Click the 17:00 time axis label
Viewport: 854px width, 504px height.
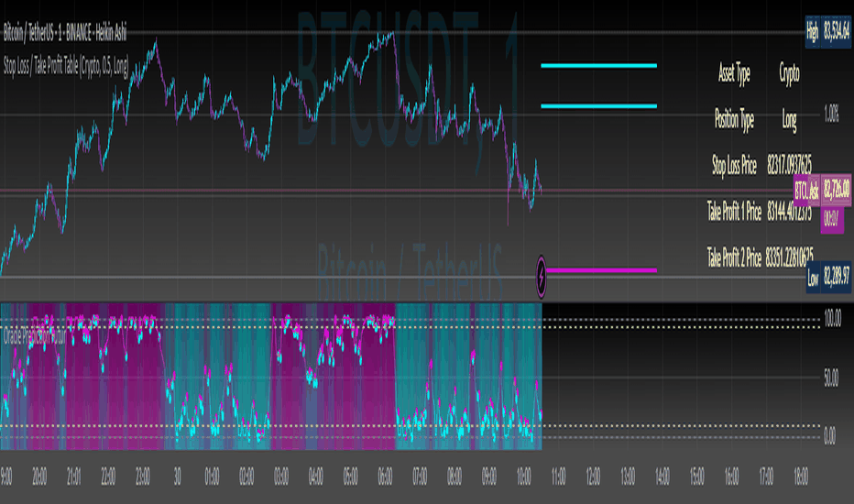pos(766,477)
